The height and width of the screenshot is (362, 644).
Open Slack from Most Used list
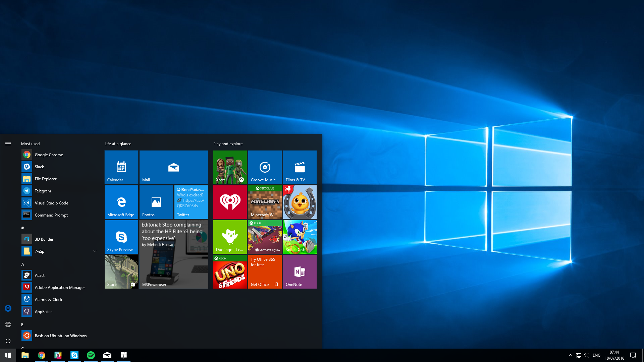39,167
